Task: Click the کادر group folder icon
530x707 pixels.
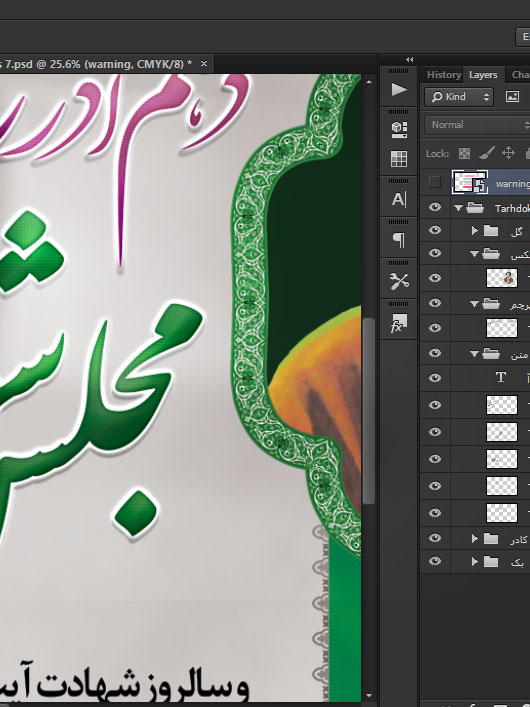Action: [491, 538]
